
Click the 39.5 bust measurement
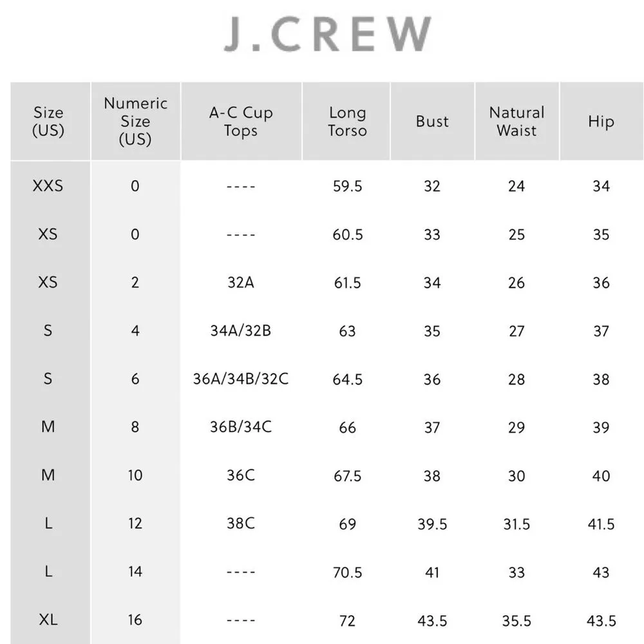click(432, 524)
